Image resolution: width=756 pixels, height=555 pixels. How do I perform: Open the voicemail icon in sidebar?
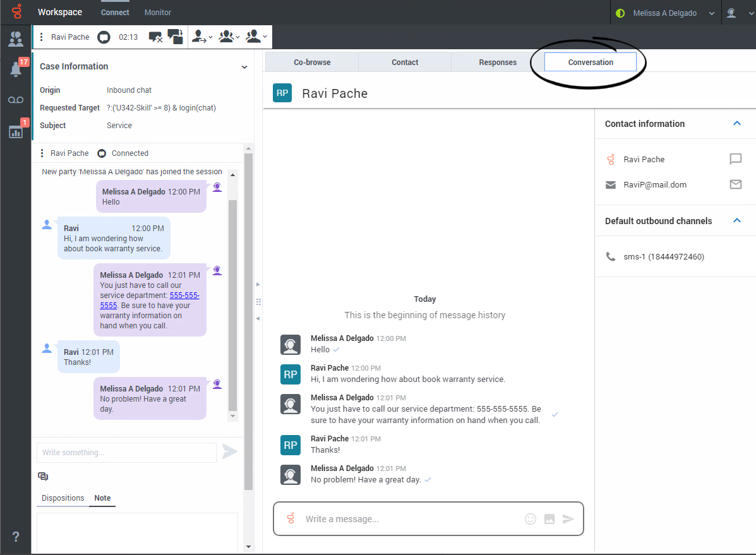(x=16, y=100)
